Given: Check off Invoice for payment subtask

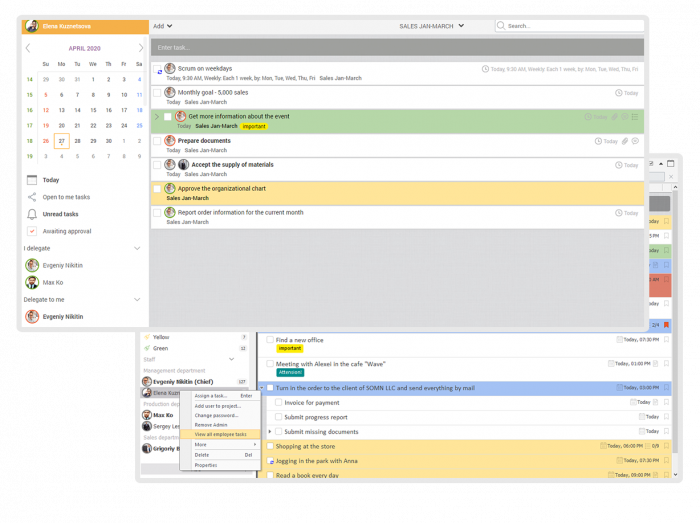Looking at the screenshot, I should (x=279, y=402).
